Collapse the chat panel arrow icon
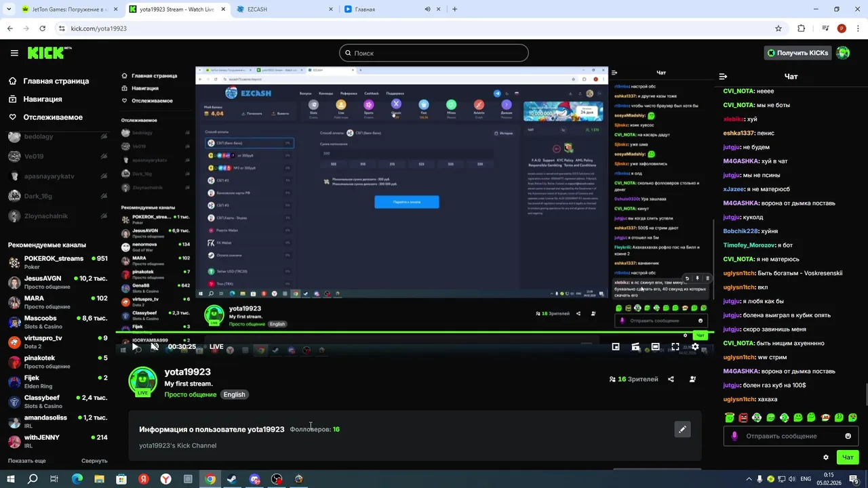 coord(723,77)
